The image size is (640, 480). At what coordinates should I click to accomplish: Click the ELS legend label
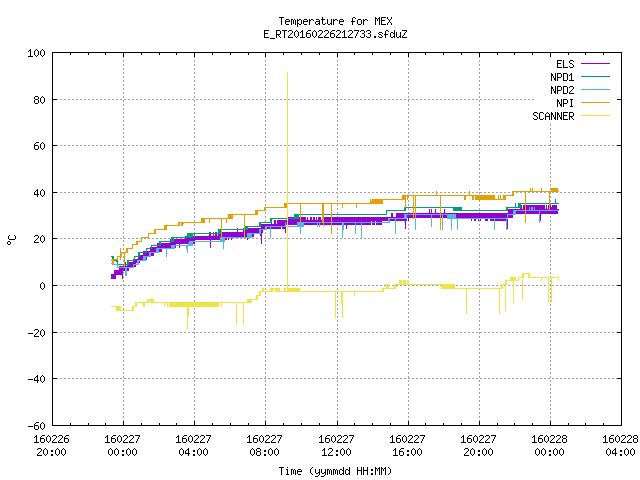click(x=565, y=64)
